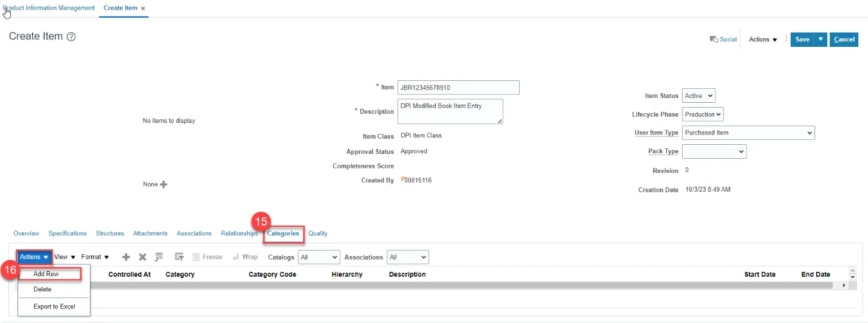The width and height of the screenshot is (868, 323).
Task: Switch to the Relationships tab
Action: click(x=239, y=234)
